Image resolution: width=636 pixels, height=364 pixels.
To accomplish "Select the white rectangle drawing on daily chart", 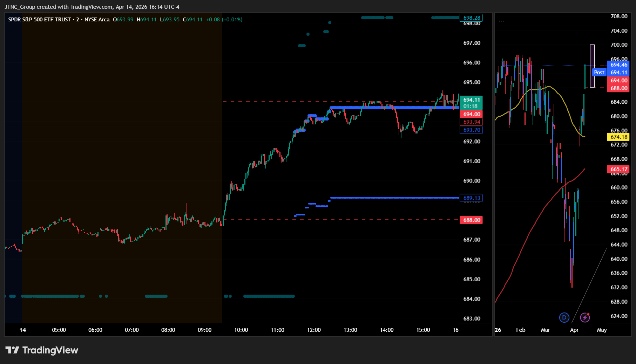I will [592, 66].
